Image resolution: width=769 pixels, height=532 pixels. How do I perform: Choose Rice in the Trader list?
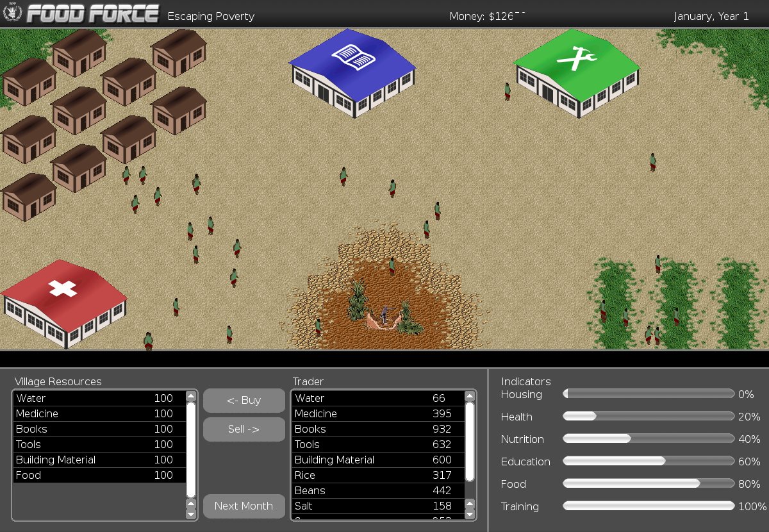point(378,476)
